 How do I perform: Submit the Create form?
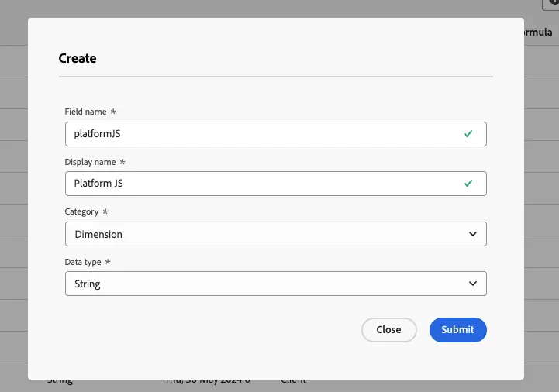tap(457, 330)
